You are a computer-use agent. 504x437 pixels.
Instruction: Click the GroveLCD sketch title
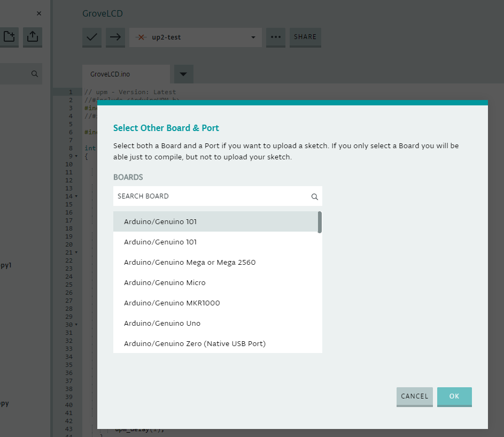(x=102, y=13)
